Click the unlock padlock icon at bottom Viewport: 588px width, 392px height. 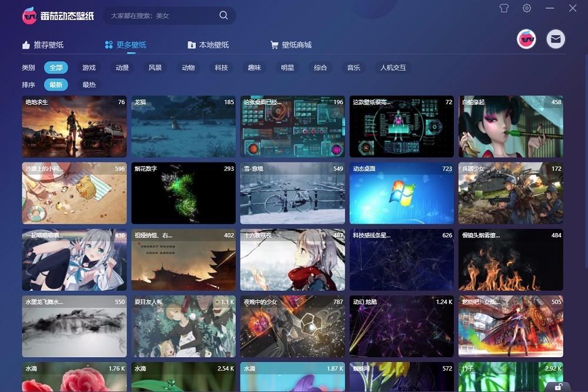pos(557,386)
